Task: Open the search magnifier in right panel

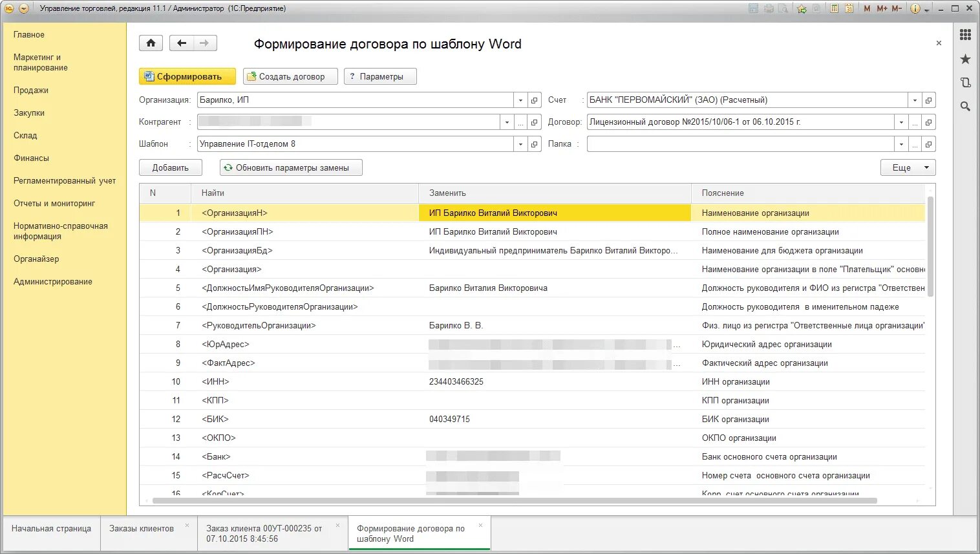Action: (965, 106)
